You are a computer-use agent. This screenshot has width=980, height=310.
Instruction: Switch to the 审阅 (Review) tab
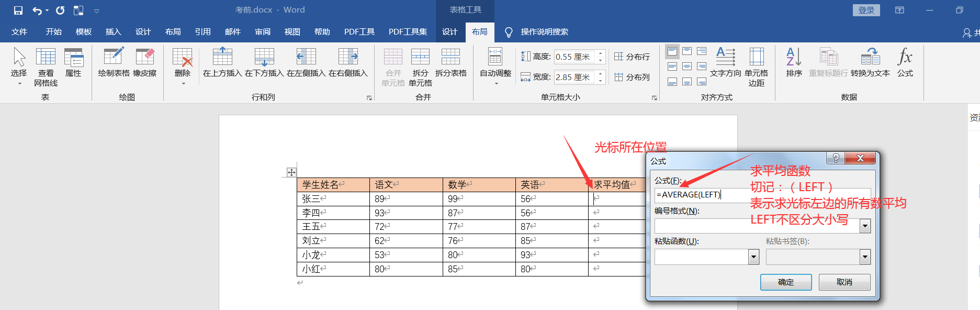pos(263,32)
